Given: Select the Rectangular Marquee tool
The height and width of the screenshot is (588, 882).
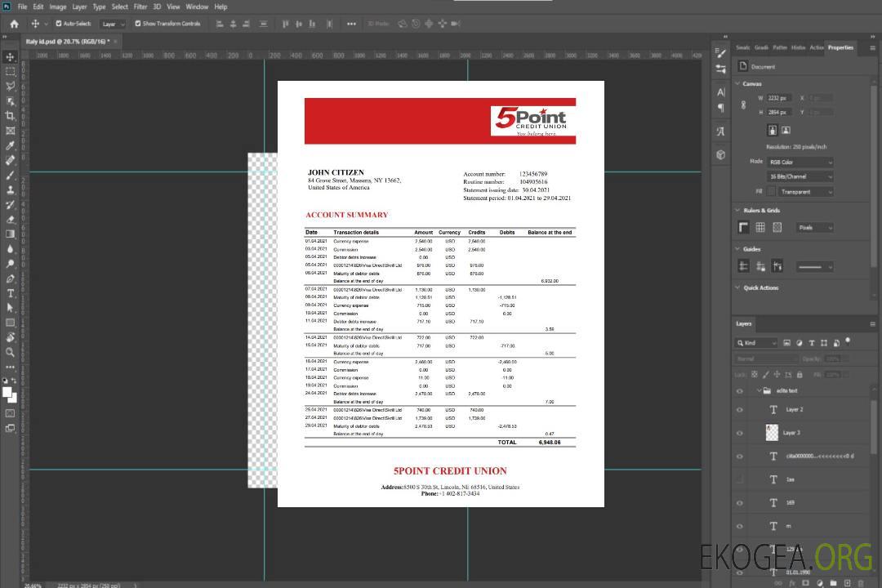Looking at the screenshot, I should 10,72.
